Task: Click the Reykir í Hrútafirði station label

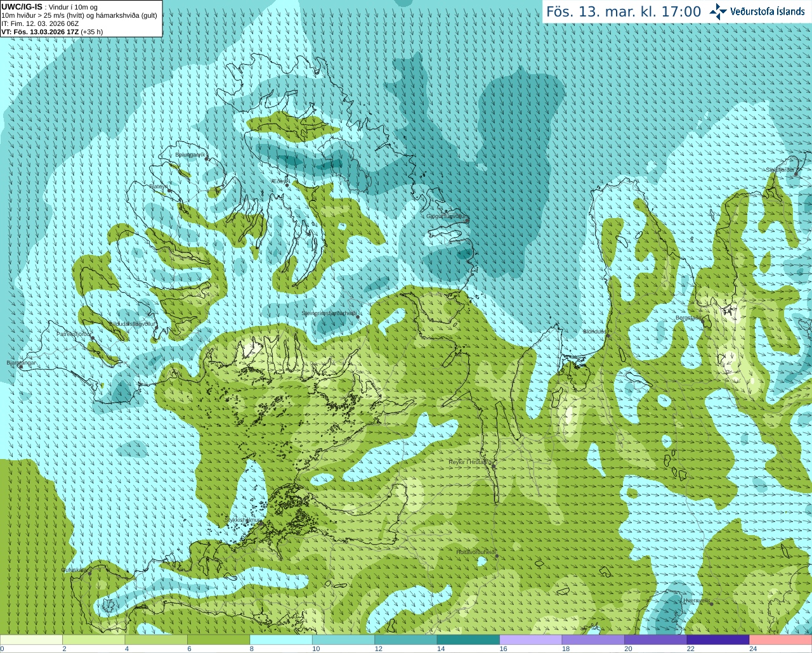Action: [x=471, y=462]
